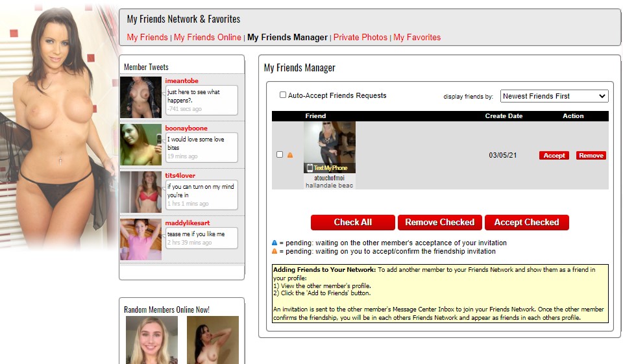
Task: Select the My Friends Manager tab
Action: [287, 38]
